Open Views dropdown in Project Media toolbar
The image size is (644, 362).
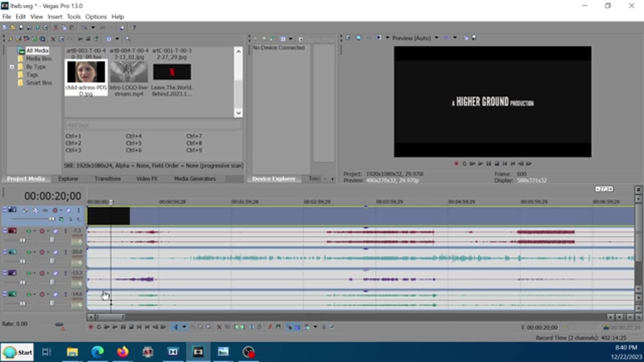tap(117, 39)
